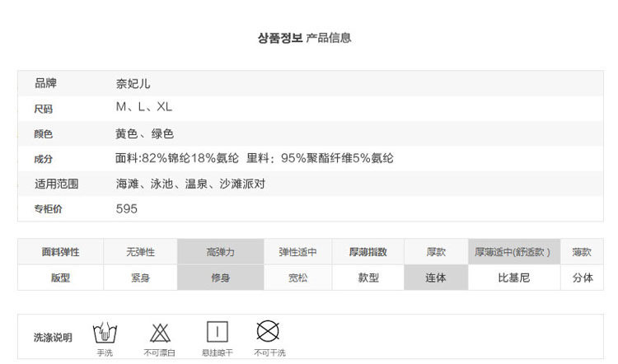Click the 不可干洗 caption text
This screenshot has width=618, height=364.
coord(269,353)
